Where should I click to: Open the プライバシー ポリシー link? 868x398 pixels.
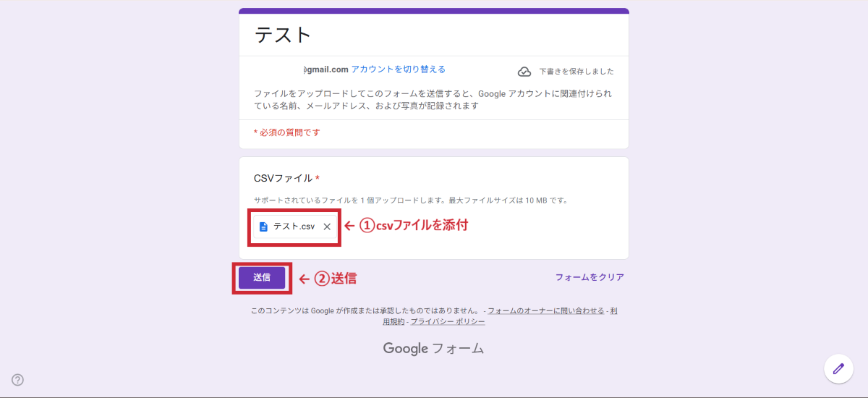pos(448,321)
